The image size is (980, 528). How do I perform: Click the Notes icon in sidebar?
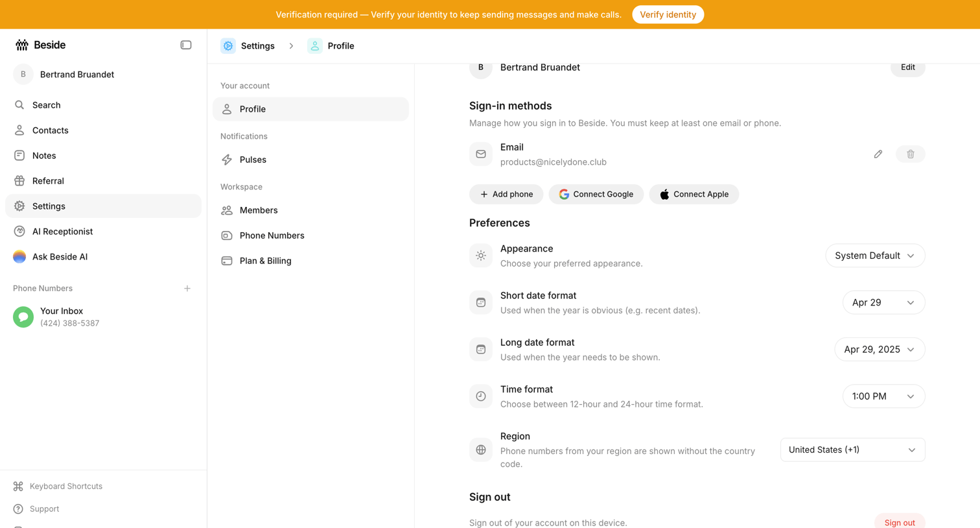pyautogui.click(x=19, y=156)
